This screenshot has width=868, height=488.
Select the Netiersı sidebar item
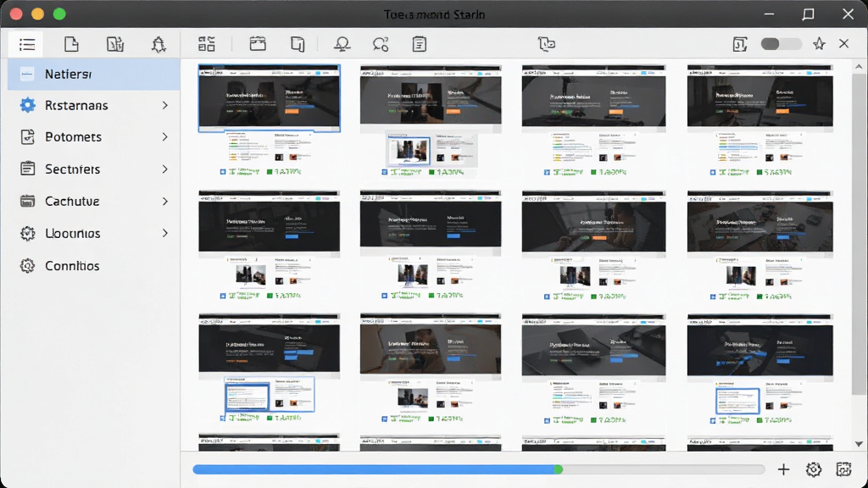pos(94,75)
